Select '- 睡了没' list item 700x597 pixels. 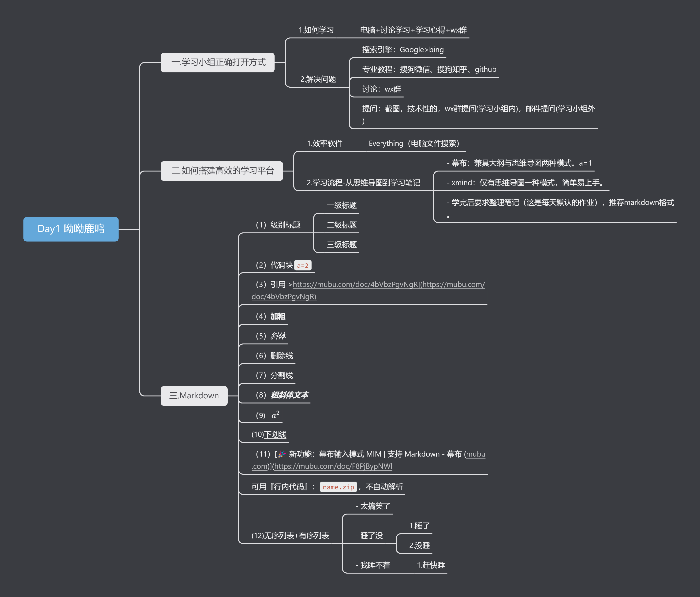pos(369,536)
